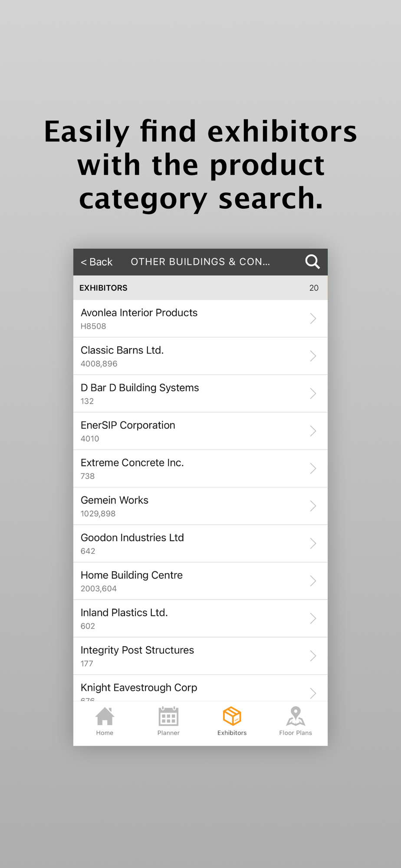Open the Home tab icon
Viewport: 401px width, 868px height.
coord(105,717)
